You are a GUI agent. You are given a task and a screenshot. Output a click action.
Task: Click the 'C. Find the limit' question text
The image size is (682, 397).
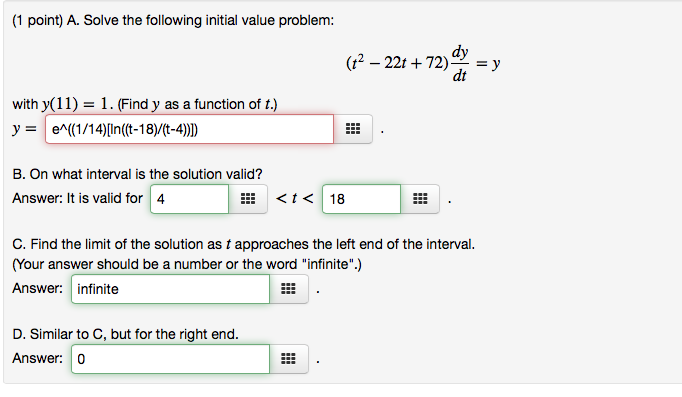pos(244,244)
